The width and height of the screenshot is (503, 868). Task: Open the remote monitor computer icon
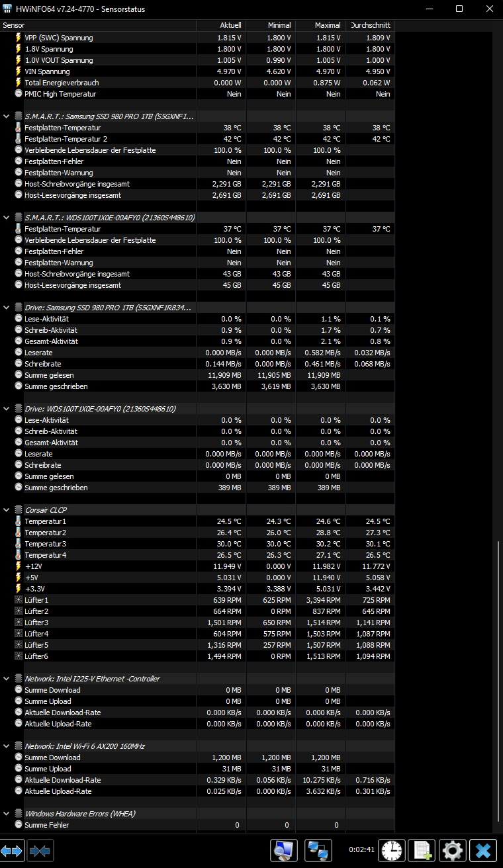click(x=285, y=850)
